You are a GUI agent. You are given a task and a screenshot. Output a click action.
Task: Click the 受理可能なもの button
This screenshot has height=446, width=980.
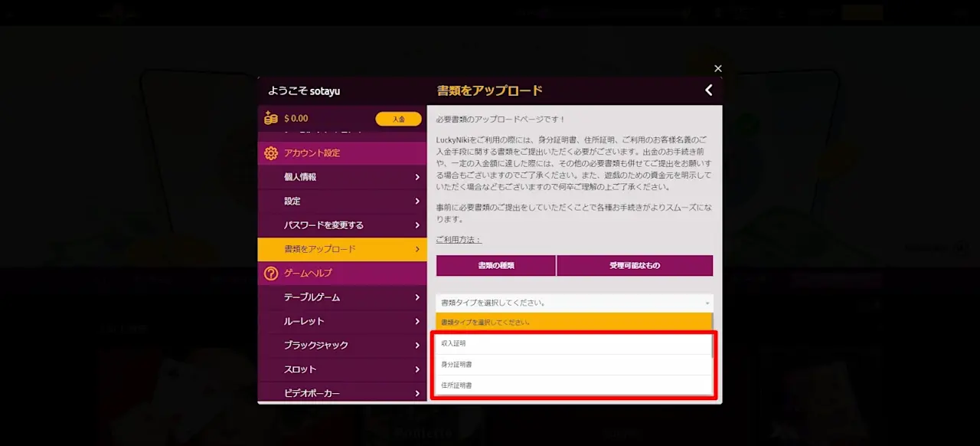635,266
